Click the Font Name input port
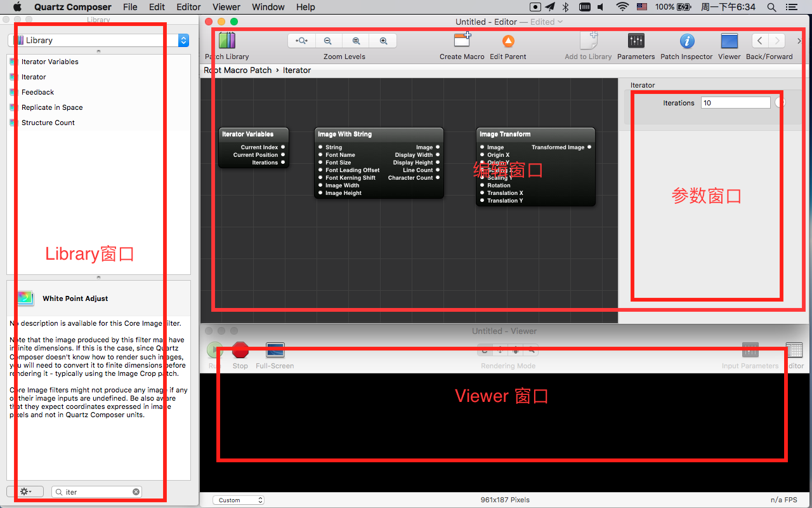 click(320, 155)
